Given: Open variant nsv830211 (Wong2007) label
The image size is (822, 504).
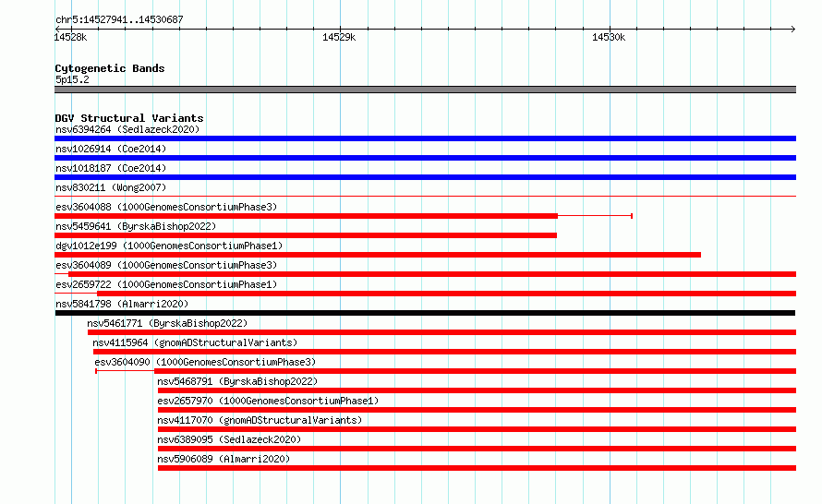Looking at the screenshot, I should tap(111, 187).
